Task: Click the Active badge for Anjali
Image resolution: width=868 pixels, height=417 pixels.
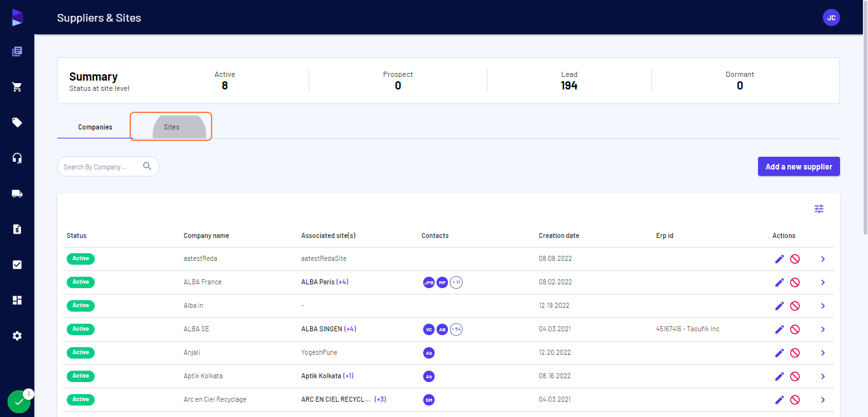Action: [x=81, y=352]
